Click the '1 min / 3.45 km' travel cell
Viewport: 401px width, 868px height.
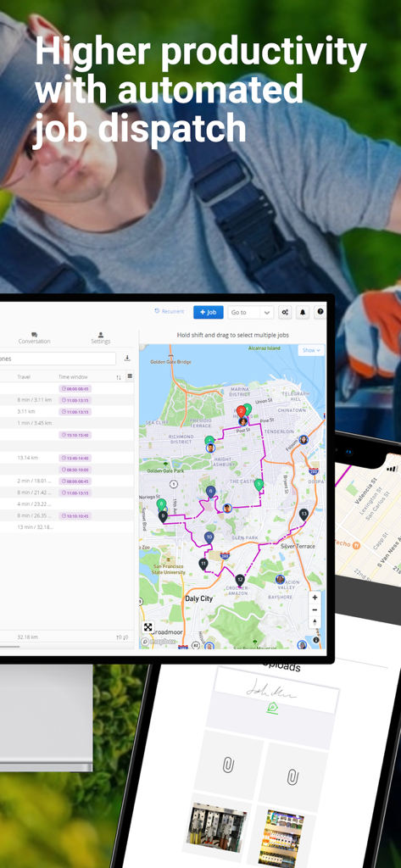(x=35, y=423)
